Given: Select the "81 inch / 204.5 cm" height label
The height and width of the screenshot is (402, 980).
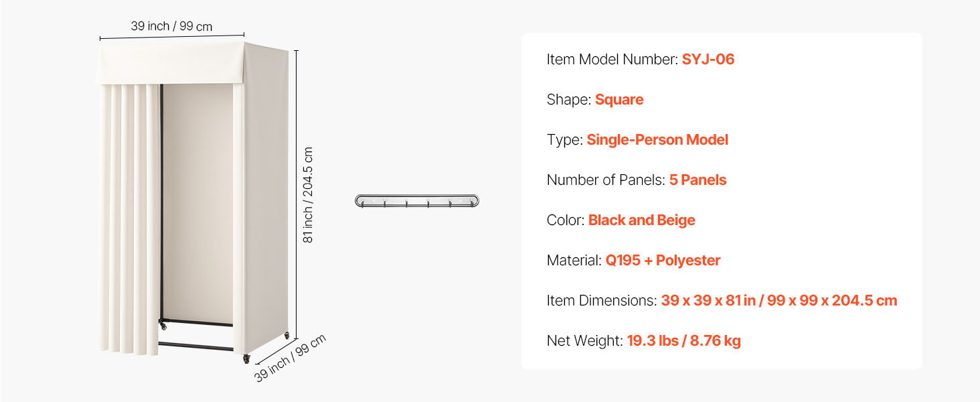Looking at the screenshot, I should pyautogui.click(x=308, y=195).
